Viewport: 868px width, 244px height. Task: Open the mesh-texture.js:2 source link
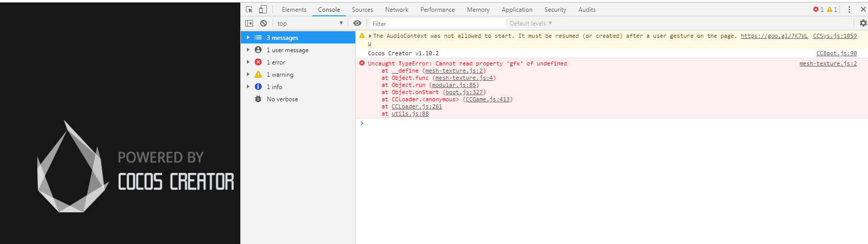(828, 63)
